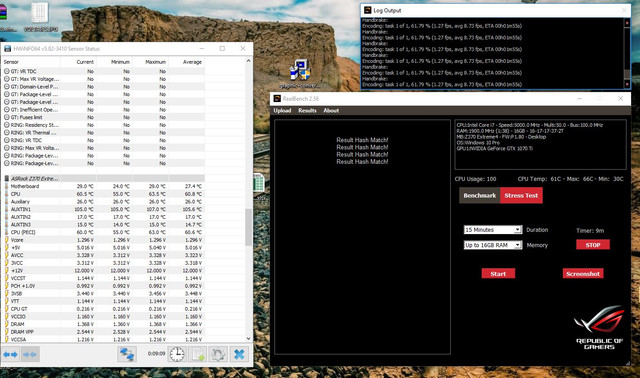Click the first Result Hash Match! line
The image size is (640, 378).
362,140
